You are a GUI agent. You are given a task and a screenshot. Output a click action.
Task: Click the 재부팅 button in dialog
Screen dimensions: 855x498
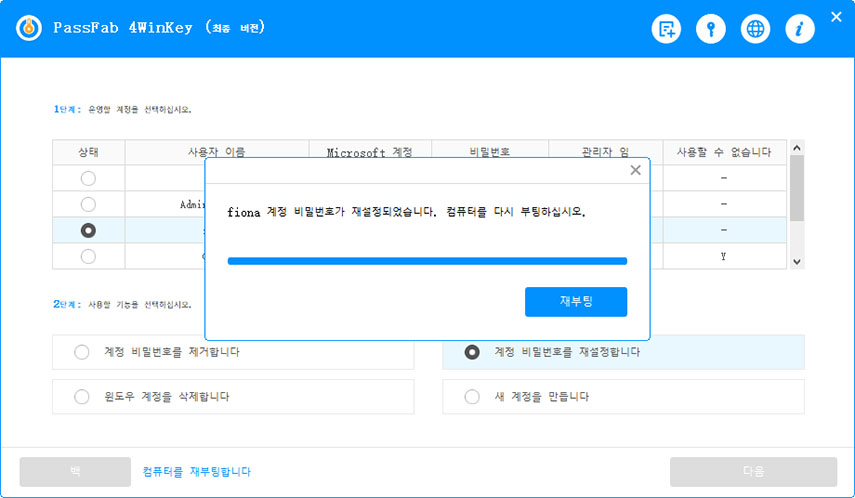click(576, 302)
